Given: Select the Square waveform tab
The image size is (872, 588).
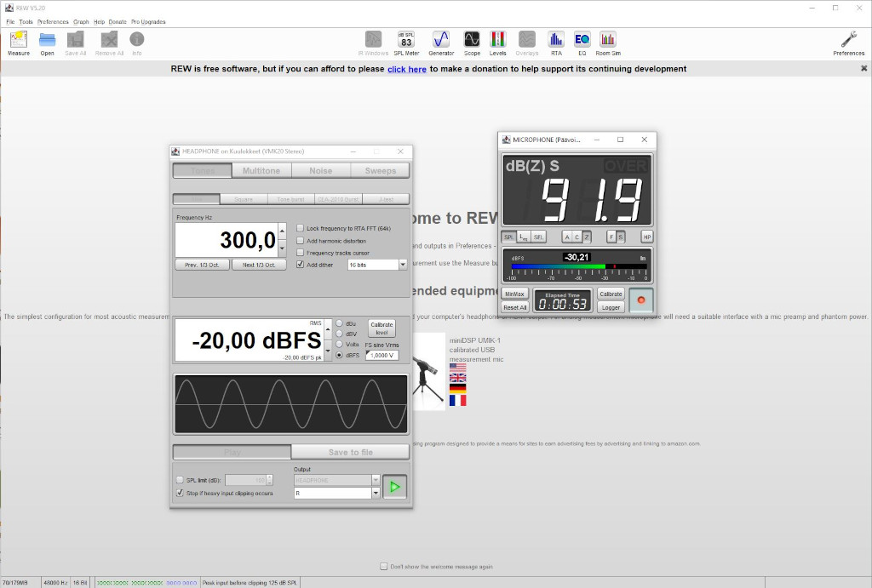Looking at the screenshot, I should pos(244,199).
